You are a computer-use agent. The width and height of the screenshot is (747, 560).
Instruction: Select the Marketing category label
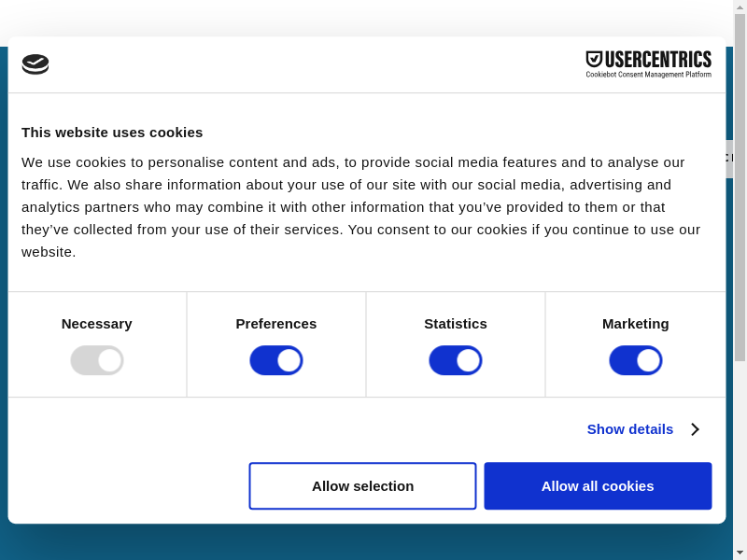click(x=636, y=324)
